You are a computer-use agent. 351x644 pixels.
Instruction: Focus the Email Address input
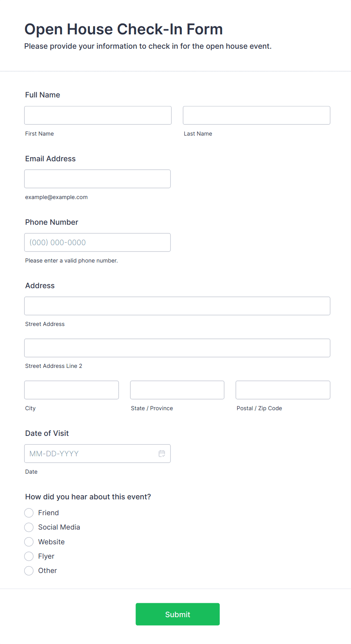click(x=97, y=179)
